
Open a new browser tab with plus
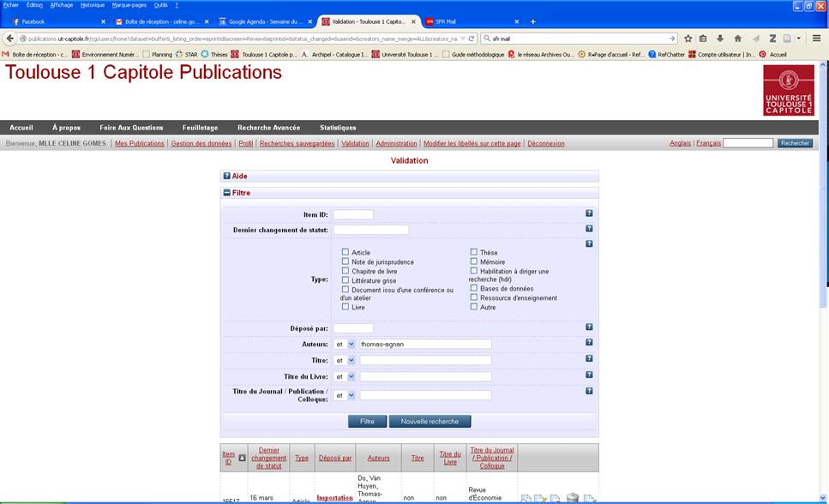point(533,21)
